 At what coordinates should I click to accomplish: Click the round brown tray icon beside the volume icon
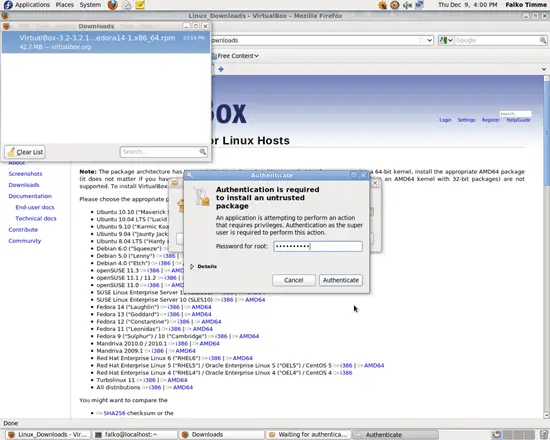click(395, 5)
